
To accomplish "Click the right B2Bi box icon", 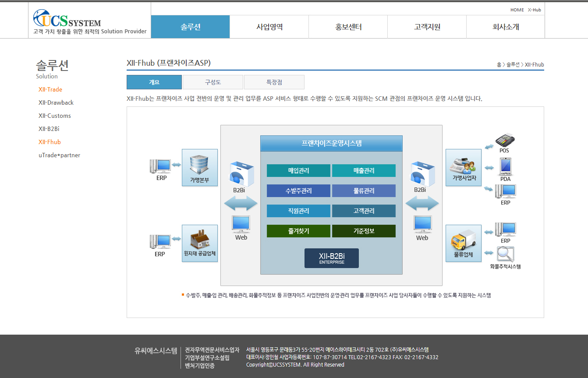I will click(423, 173).
